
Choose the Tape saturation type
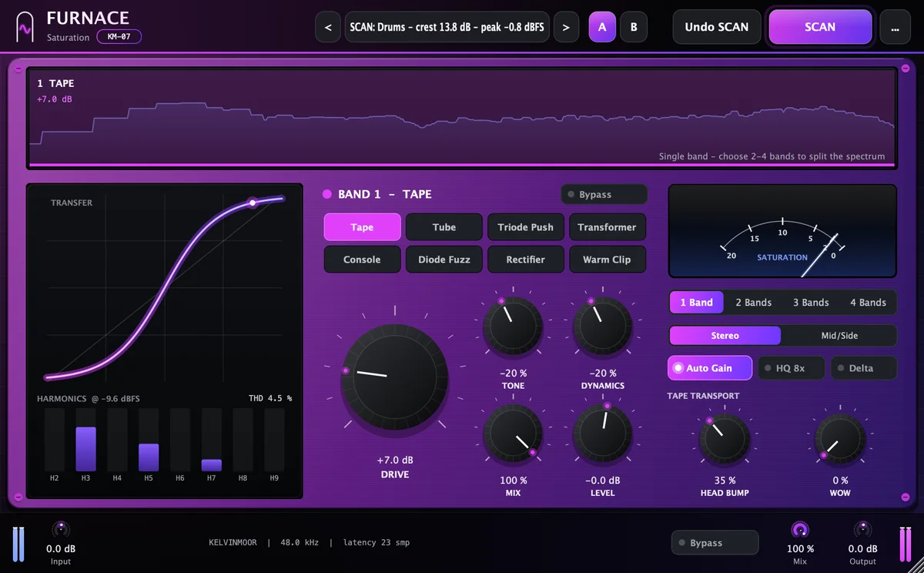point(362,227)
